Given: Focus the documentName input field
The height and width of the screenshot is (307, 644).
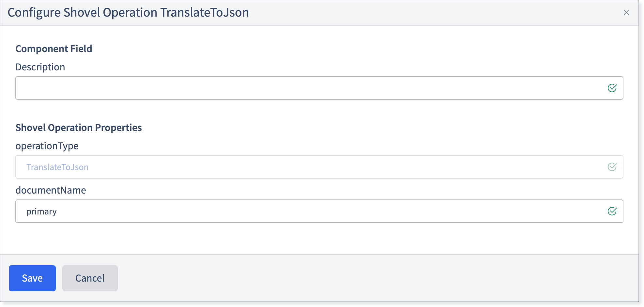Looking at the screenshot, I should 319,211.
